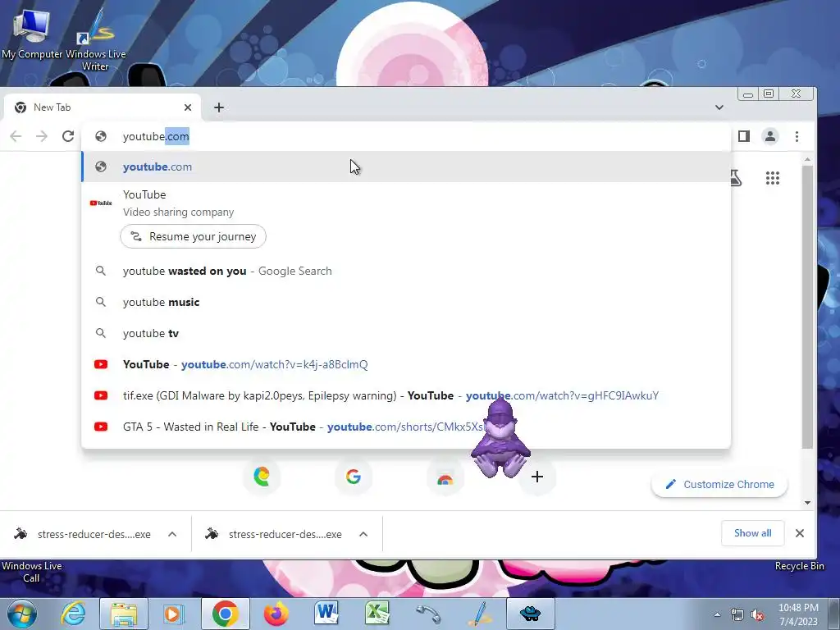Screen dimensions: 840x630
Task: Click the Chrome taskbar icon
Action: (225, 614)
